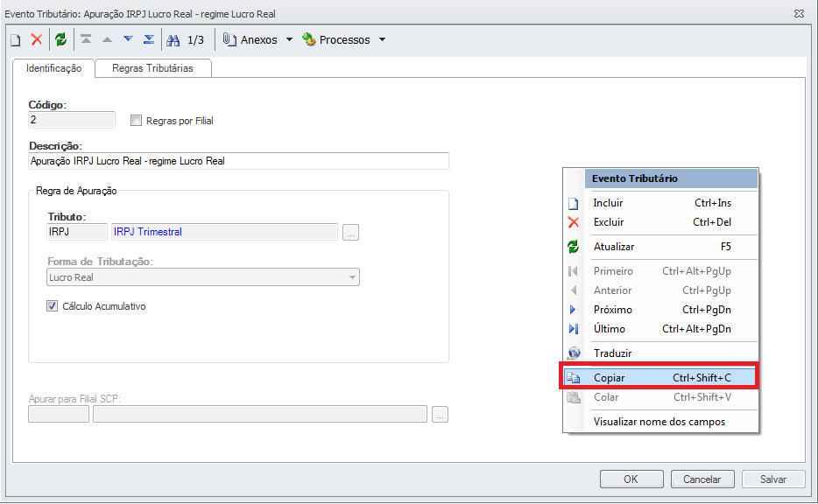Click the green refresh toolbar icon

pos(60,40)
